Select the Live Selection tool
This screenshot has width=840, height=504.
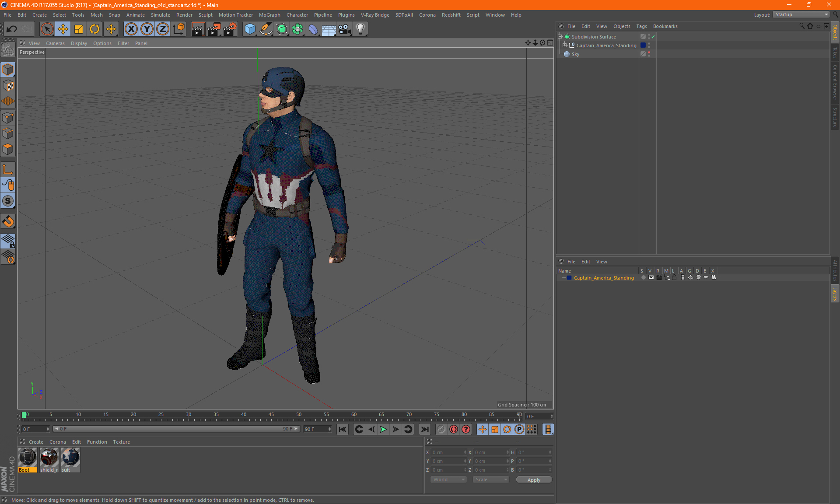pos(47,29)
